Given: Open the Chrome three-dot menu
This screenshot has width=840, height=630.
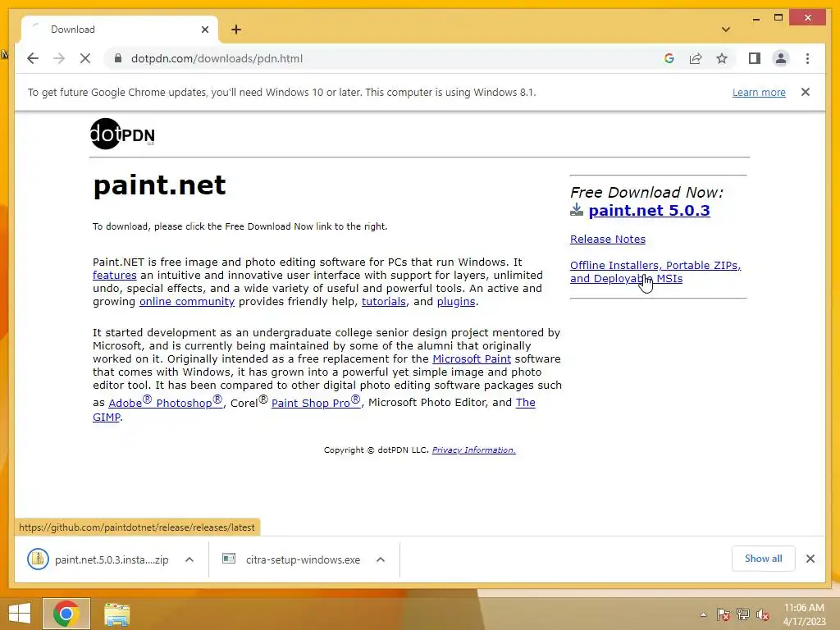Looking at the screenshot, I should click(807, 58).
